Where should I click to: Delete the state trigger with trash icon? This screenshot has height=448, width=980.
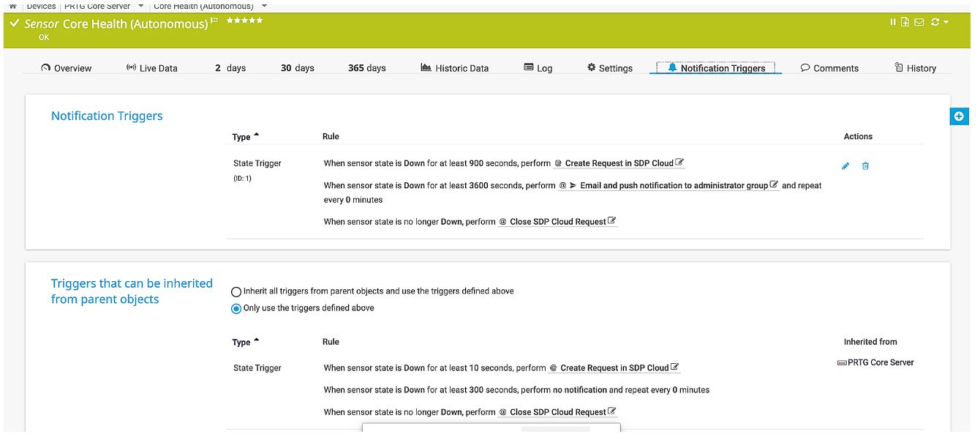[865, 166]
